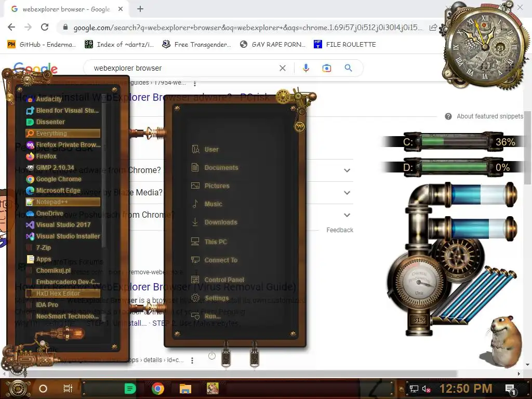Click the share page icon in address bar

pos(433,28)
